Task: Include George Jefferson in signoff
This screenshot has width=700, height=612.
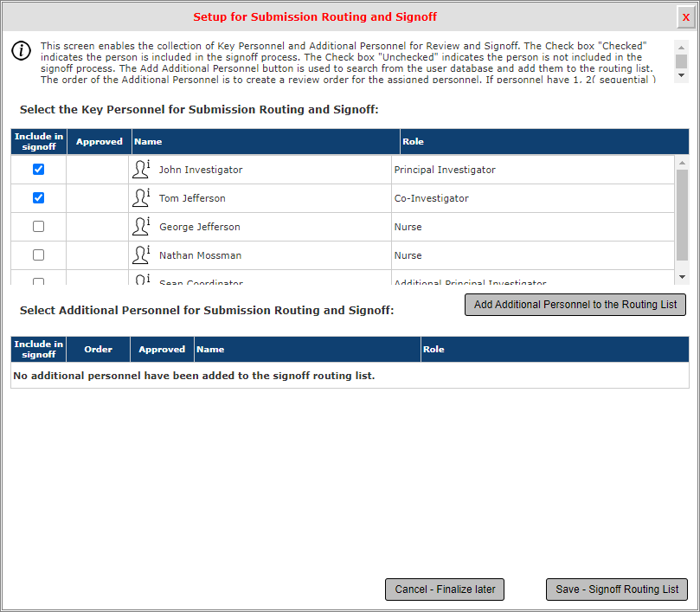Action: click(38, 227)
